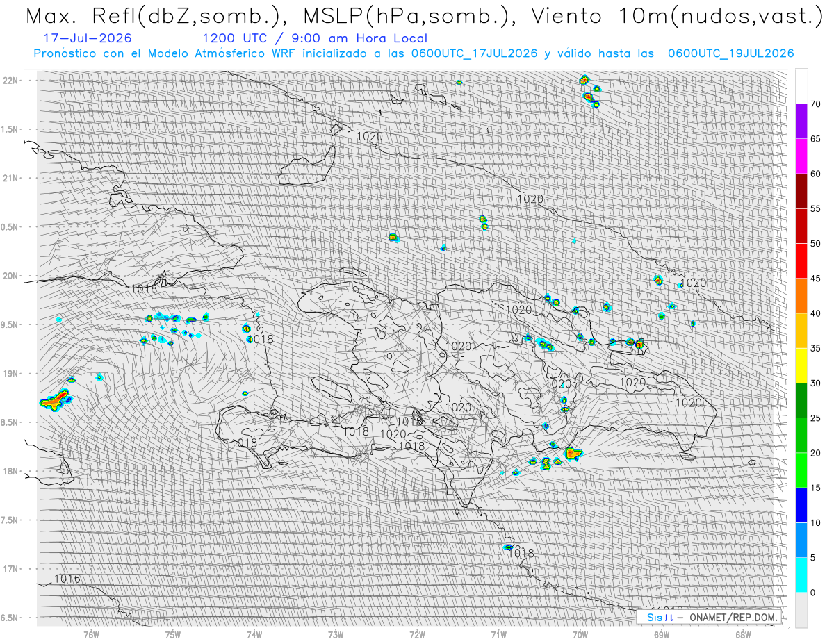Viewport: 834px width, 644px height.
Task: Click the '6.5N' latitude axis label
Action: click(9, 618)
